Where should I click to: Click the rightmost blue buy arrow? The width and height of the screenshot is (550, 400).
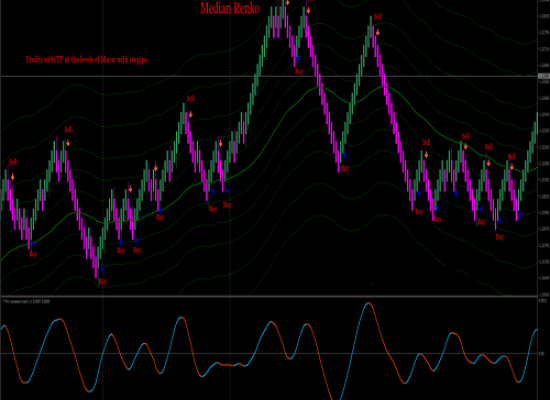[521, 215]
